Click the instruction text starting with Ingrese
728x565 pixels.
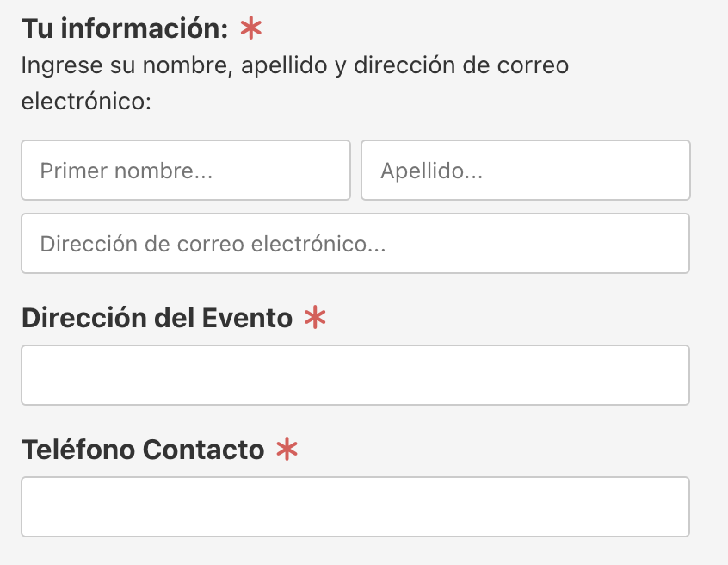click(x=294, y=65)
